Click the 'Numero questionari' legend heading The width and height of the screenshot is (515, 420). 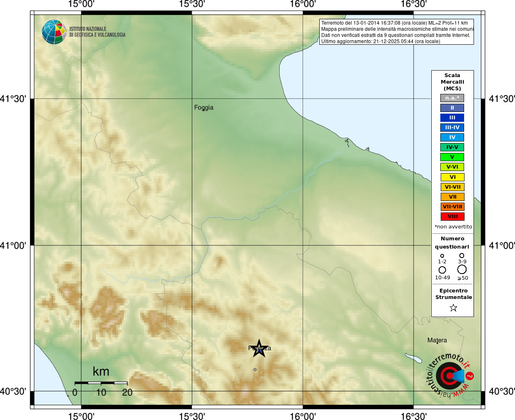pyautogui.click(x=452, y=243)
